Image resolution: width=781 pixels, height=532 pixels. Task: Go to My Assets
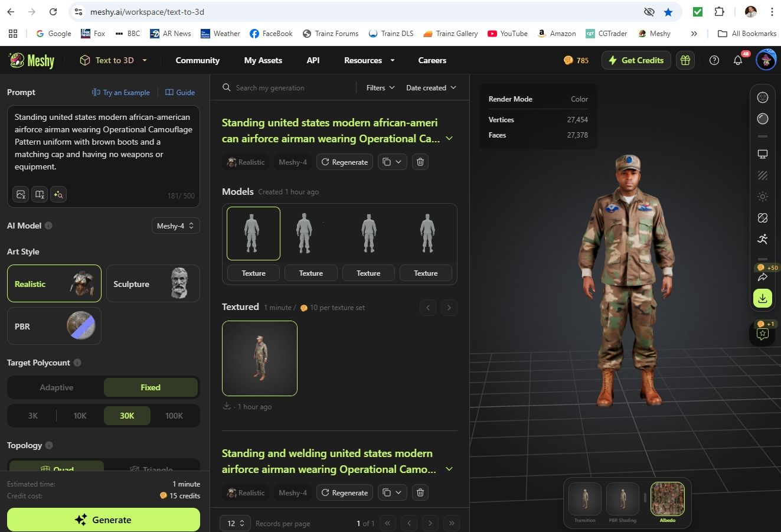click(x=263, y=60)
